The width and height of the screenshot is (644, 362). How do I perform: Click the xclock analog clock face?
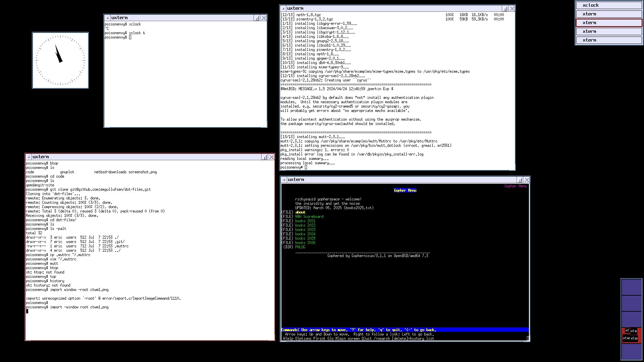coord(60,60)
